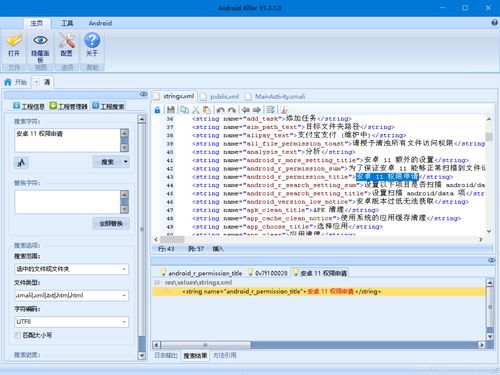Select the 安卓 11 权限申请 results tab
The height and width of the screenshot is (375, 500).
(x=320, y=273)
